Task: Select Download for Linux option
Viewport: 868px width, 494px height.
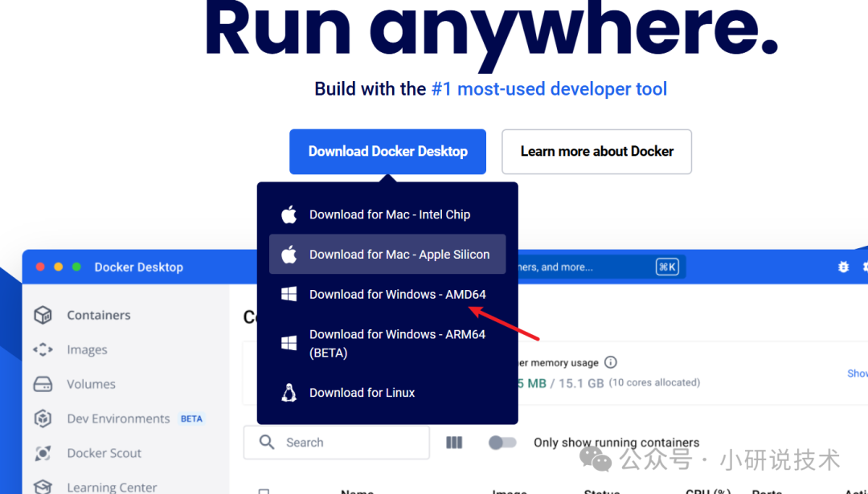Action: click(x=387, y=393)
